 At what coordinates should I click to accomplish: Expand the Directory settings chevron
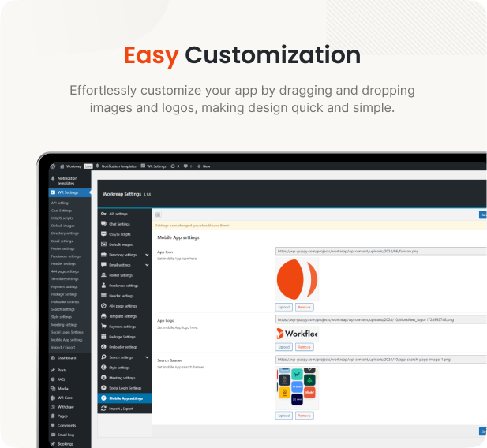[145, 255]
